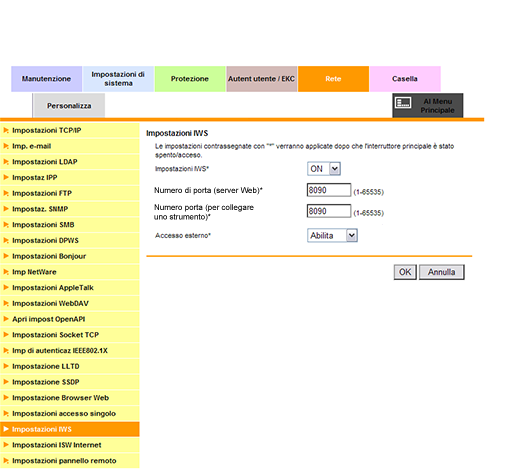Open Impostaz IPP settings
The width and height of the screenshot is (517, 469).
70,177
